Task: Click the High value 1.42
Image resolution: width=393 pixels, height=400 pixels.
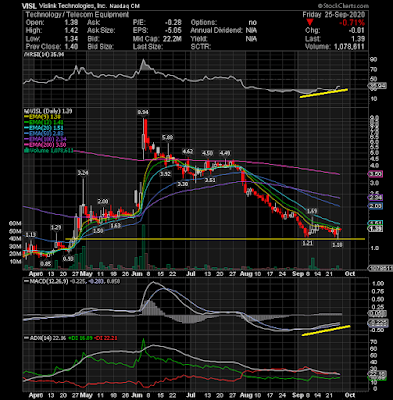Action: pos(71,31)
